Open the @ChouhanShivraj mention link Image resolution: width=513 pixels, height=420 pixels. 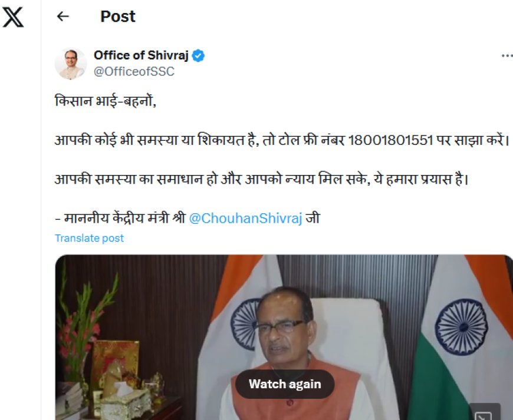(245, 219)
